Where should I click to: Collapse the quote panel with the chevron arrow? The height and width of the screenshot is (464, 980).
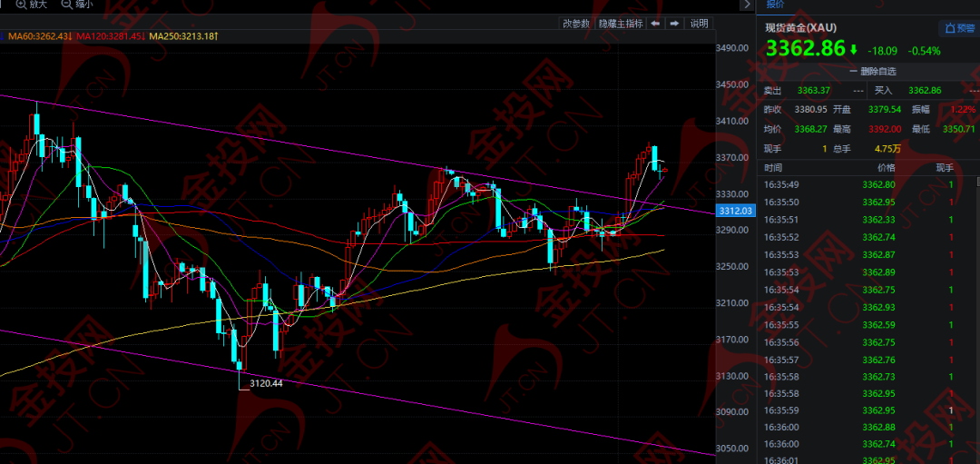coord(747,5)
